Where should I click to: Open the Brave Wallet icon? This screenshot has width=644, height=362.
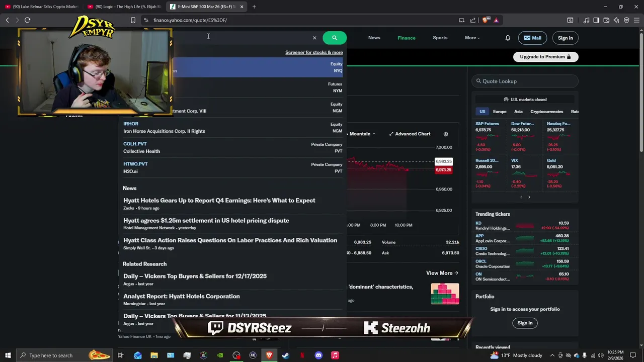coord(606,20)
